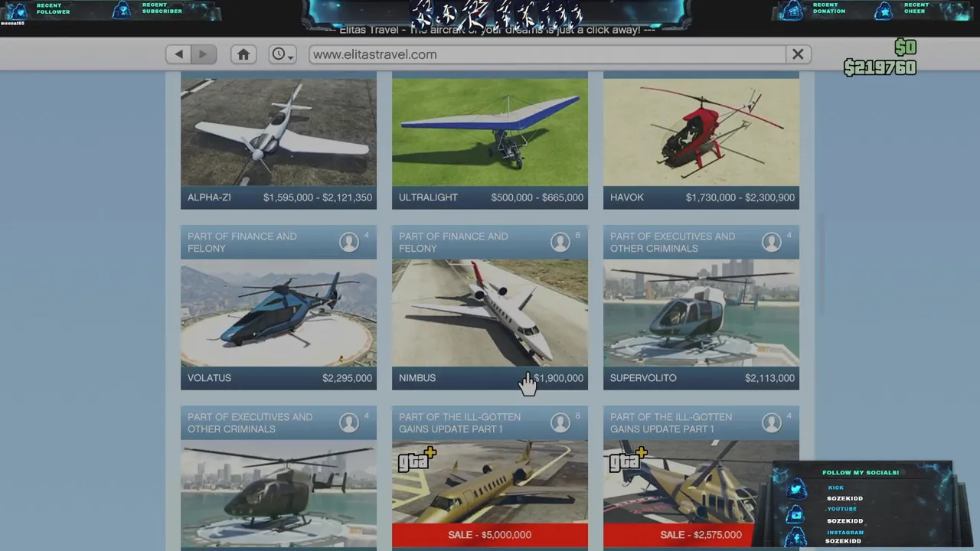Click the NIMBUS name label
This screenshot has width=980, height=551.
(417, 378)
